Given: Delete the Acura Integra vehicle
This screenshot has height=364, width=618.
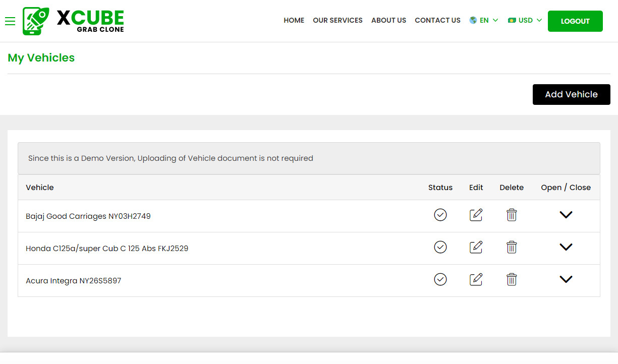Looking at the screenshot, I should [512, 280].
